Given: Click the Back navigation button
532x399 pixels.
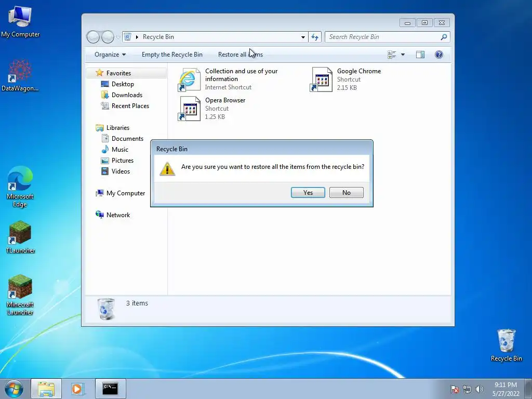Looking at the screenshot, I should point(93,37).
